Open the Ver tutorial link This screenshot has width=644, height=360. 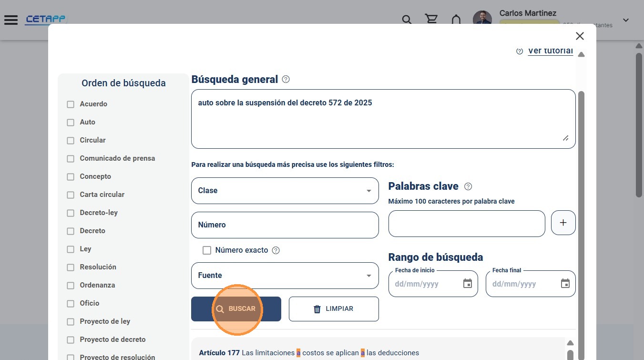pos(550,51)
